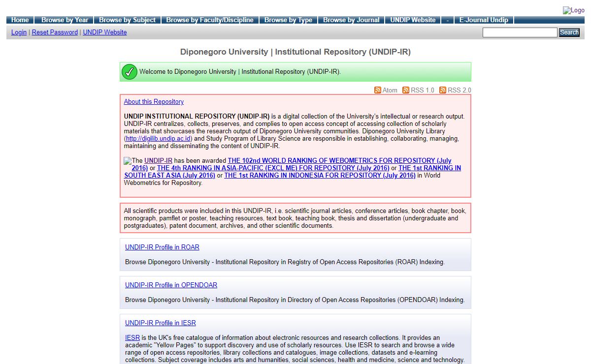Open 102nd World Ranking Webometrics link
Image resolution: width=591 pixels, height=364 pixels.
(x=339, y=160)
